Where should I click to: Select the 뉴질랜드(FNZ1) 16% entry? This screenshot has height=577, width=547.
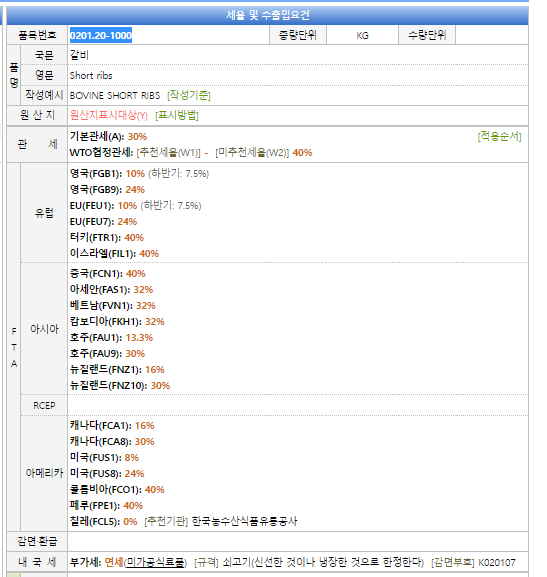tap(117, 369)
